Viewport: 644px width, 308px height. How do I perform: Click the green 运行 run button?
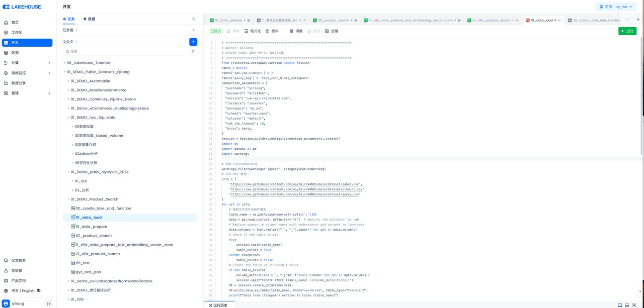point(627,31)
